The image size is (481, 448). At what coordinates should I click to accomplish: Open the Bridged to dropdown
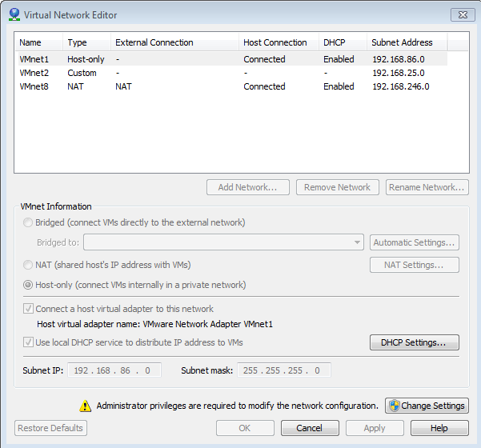[x=357, y=242]
